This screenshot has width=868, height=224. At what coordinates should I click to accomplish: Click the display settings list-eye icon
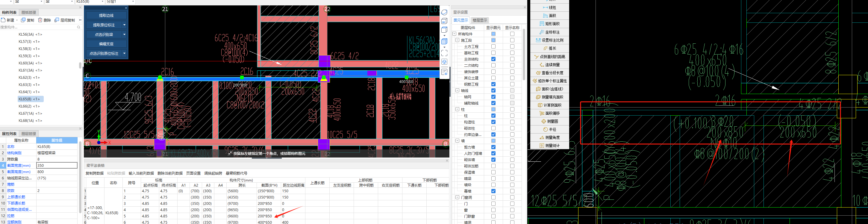(x=444, y=72)
